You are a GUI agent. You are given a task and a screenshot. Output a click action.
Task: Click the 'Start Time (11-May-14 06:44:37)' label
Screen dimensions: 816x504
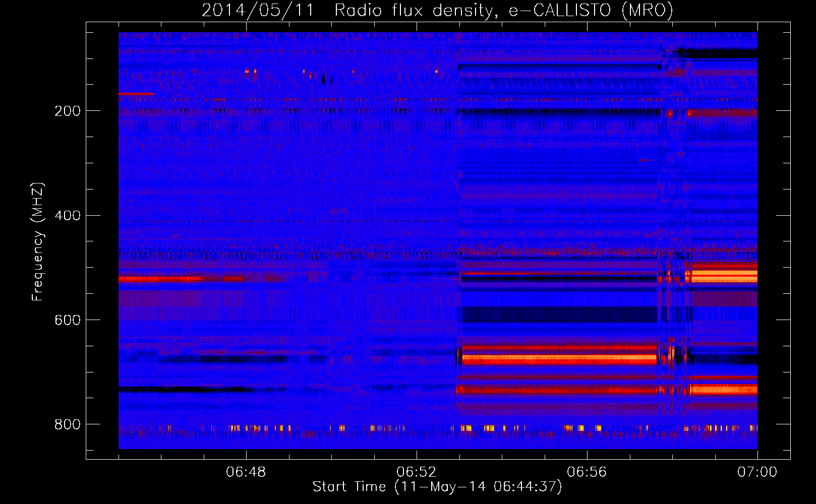(x=437, y=487)
